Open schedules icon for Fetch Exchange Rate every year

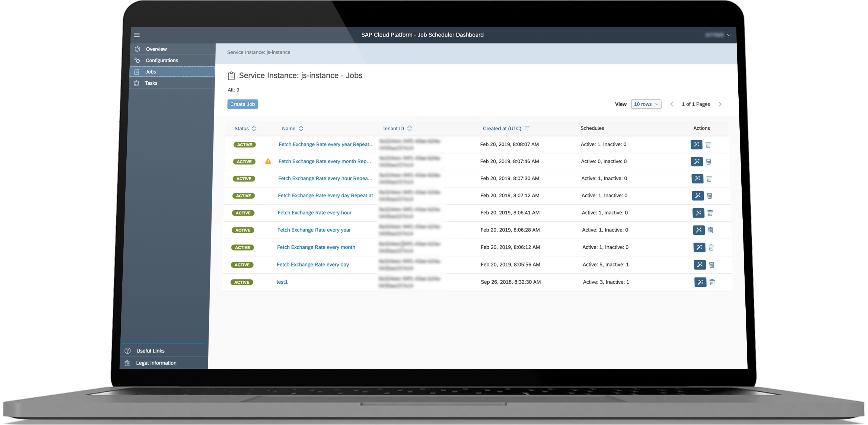click(x=699, y=230)
